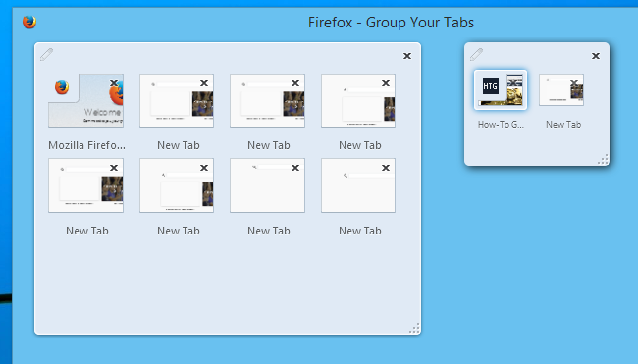Click the resize handle of large group
The image size is (638, 364).
(x=414, y=329)
